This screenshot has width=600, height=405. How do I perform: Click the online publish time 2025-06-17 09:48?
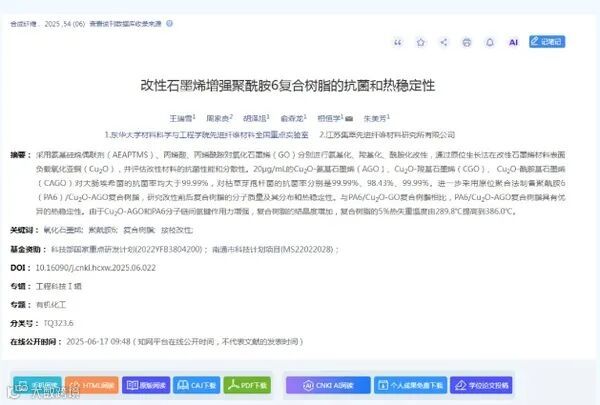pos(98,341)
